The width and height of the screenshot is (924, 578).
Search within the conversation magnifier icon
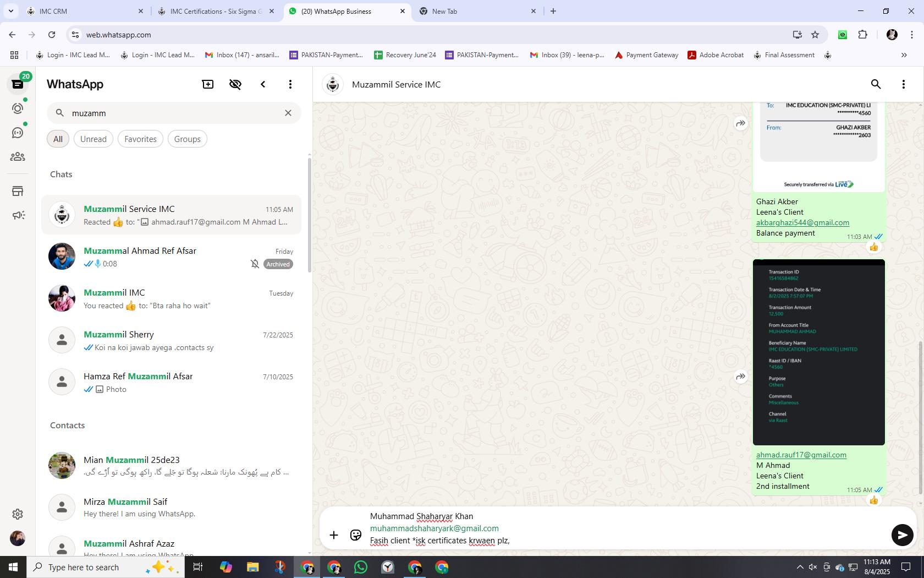click(876, 84)
